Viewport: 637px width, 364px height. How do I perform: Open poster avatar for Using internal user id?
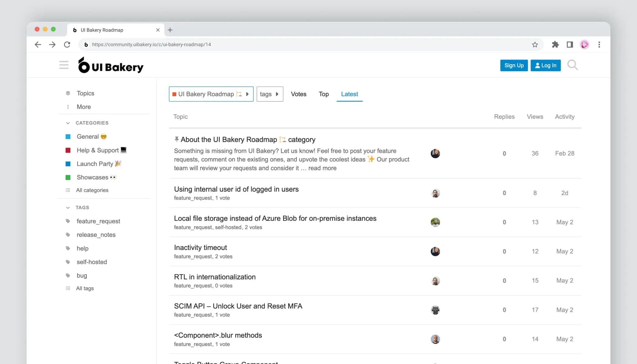point(435,193)
